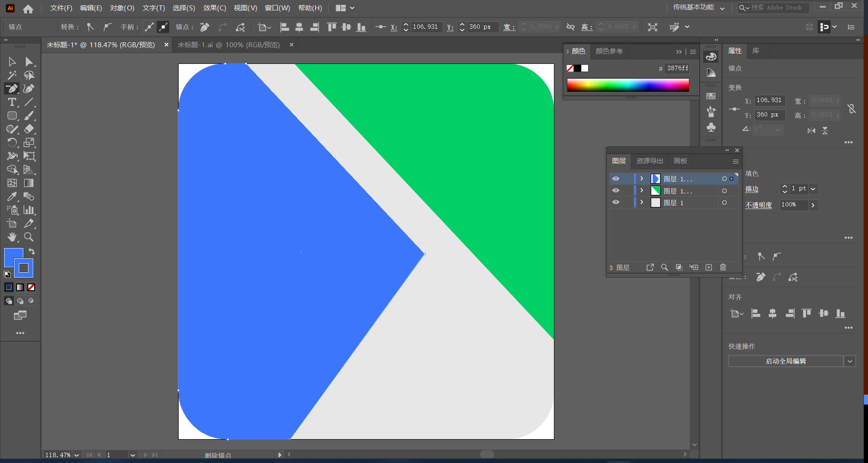
Task: Set color mode to solid Color
Action: coord(9,287)
